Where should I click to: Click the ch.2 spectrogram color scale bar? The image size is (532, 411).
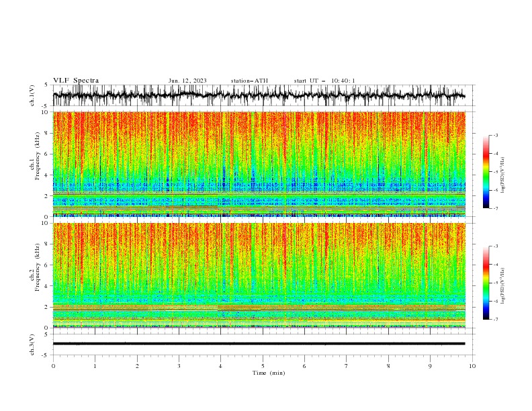click(486, 283)
